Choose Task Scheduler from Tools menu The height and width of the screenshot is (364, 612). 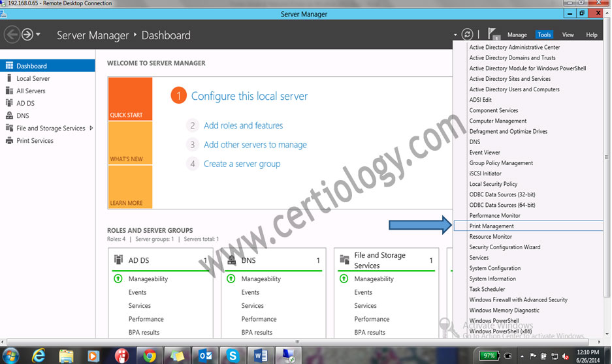(487, 289)
